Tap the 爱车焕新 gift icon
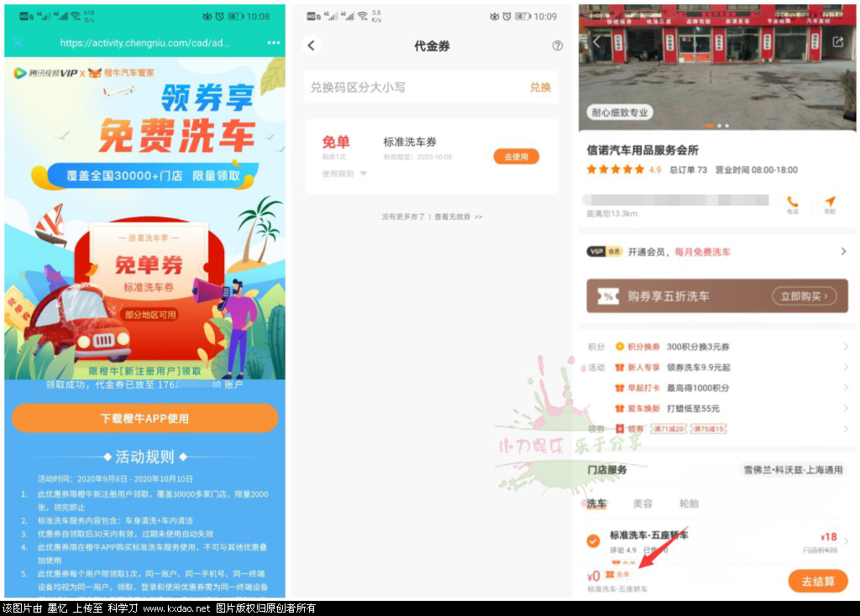This screenshot has height=616, width=860. coord(620,409)
